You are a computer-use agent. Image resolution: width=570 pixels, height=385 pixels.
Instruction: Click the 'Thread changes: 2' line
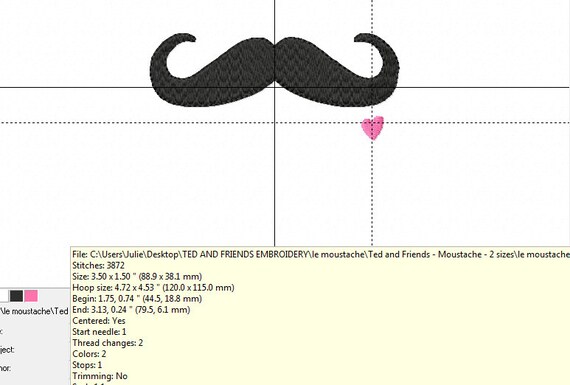tap(108, 343)
